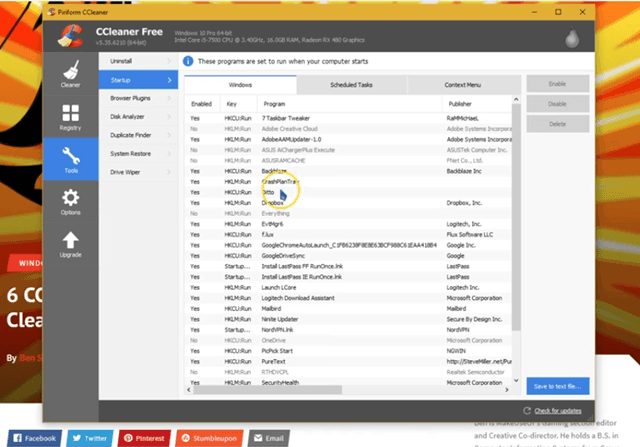Sort by the Program column header
The width and height of the screenshot is (640, 447).
pos(350,104)
